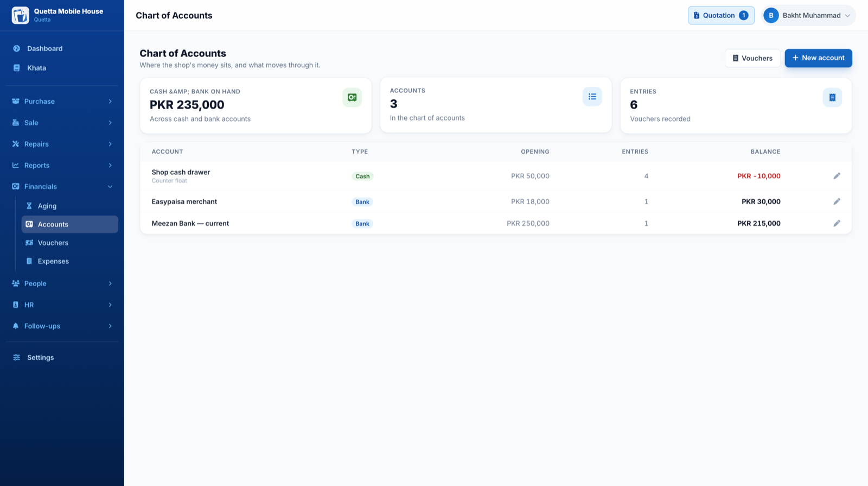Image resolution: width=868 pixels, height=486 pixels.
Task: Click the Bank badge for Easypaisa merchant
Action: click(362, 201)
